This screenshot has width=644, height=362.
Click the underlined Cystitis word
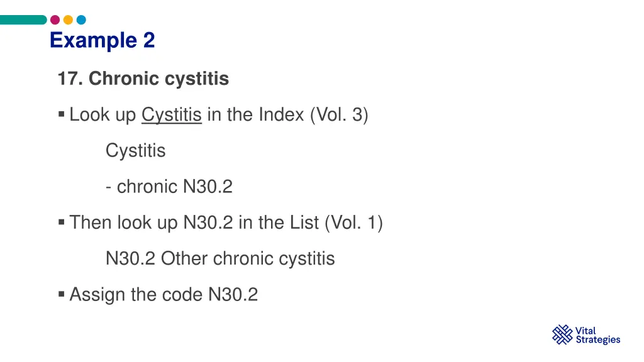click(172, 115)
